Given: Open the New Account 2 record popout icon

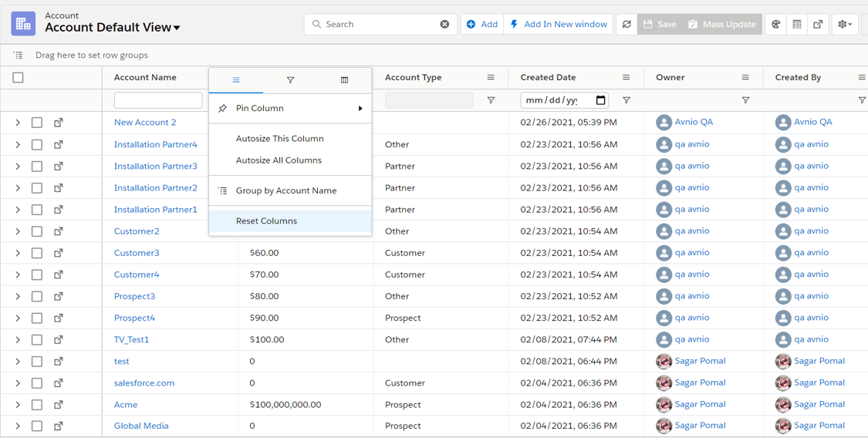Looking at the screenshot, I should click(x=59, y=123).
